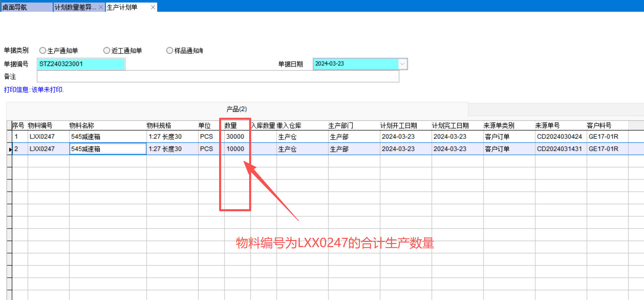Close the 生产计划单 tab
The width and height of the screenshot is (644, 300).
click(x=153, y=7)
